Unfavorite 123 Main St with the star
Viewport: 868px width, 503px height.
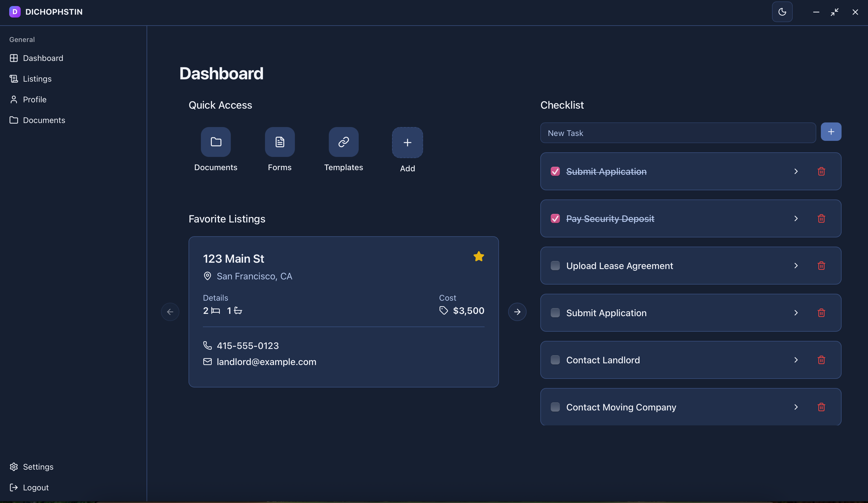click(x=479, y=256)
